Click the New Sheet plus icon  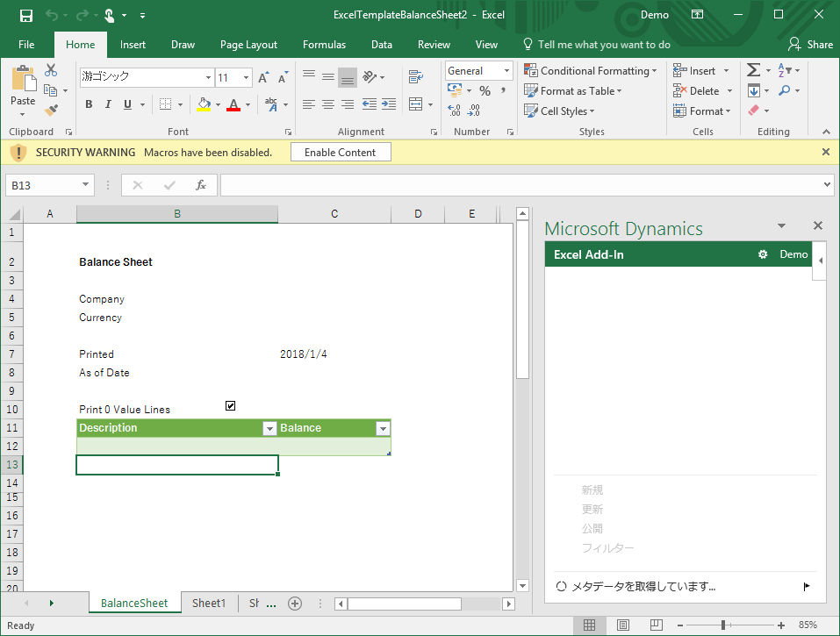[x=295, y=604]
